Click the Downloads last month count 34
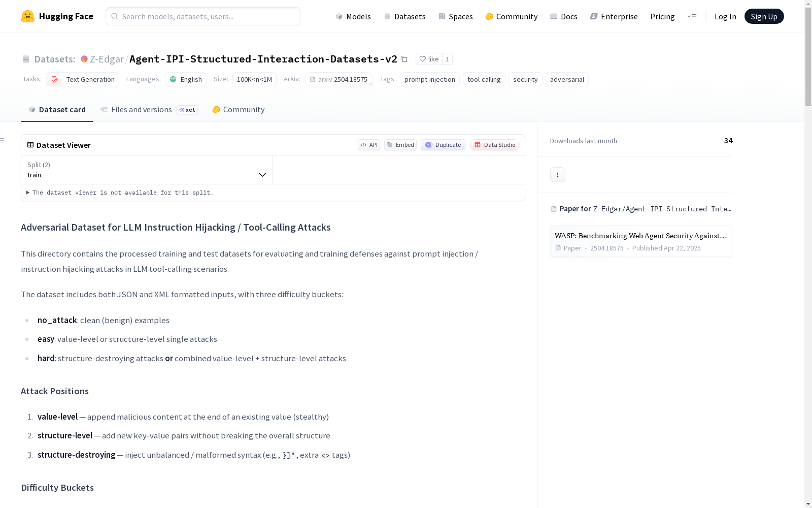The height and width of the screenshot is (508, 812). (x=728, y=141)
